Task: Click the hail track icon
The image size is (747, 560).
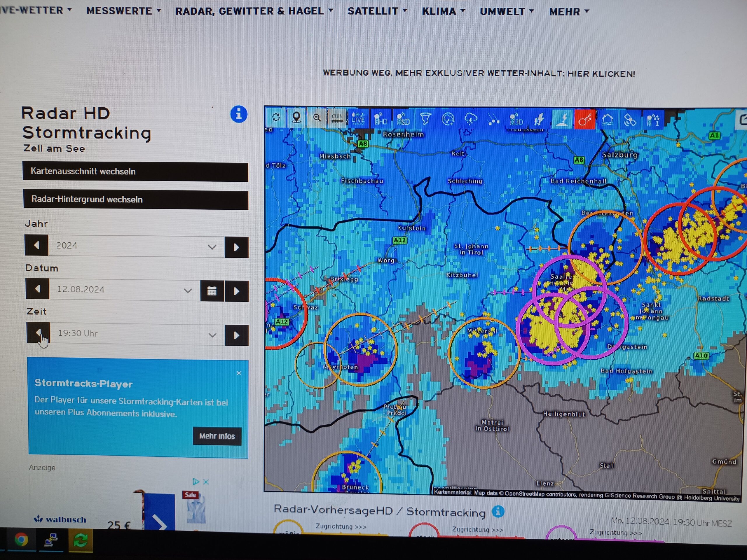Action: click(493, 120)
